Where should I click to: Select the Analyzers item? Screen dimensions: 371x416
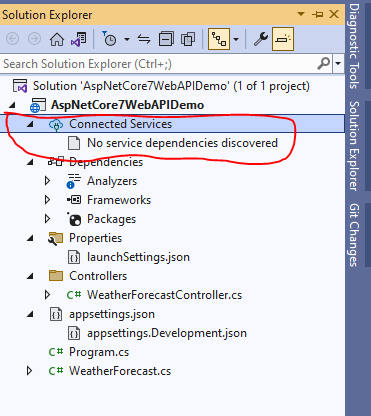[x=112, y=181]
